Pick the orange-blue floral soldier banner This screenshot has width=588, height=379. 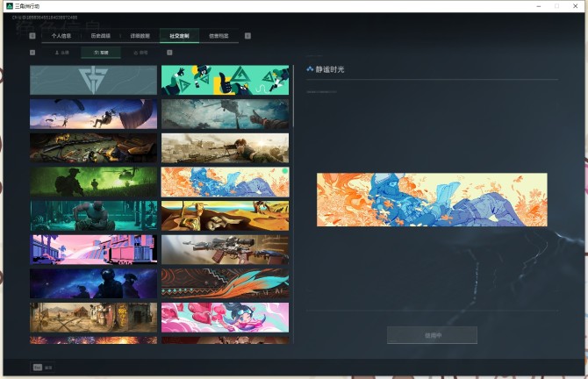pos(225,182)
